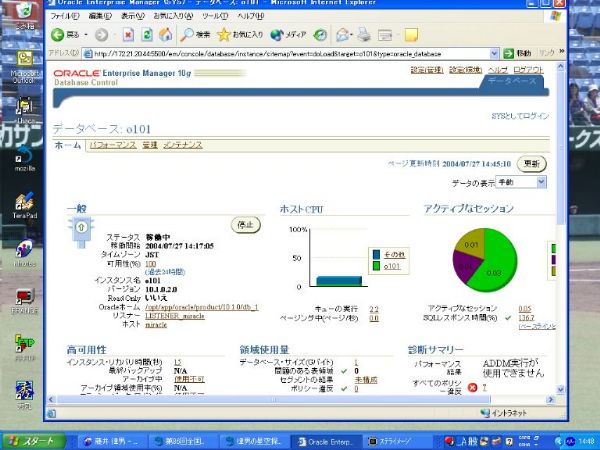Go to Home page house icon
Screen dimensions: 600x450
[x=165, y=35]
